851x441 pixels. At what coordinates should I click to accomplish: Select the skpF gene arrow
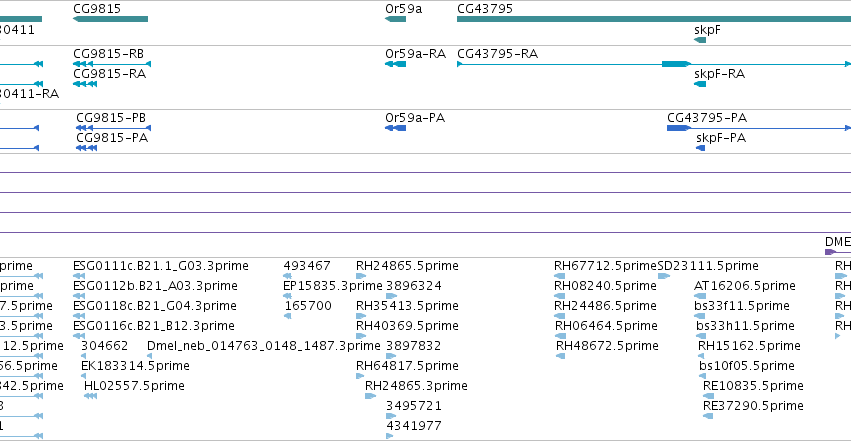click(700, 40)
